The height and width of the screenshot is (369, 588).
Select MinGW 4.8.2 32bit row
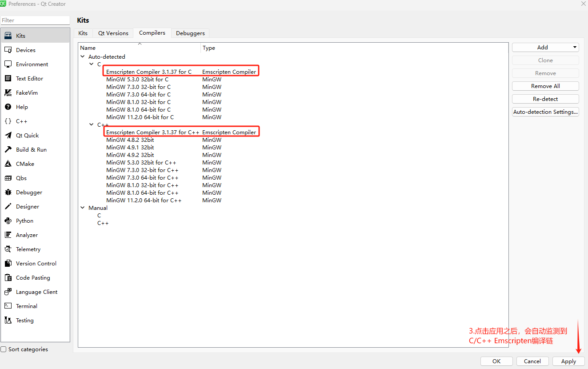coord(130,140)
